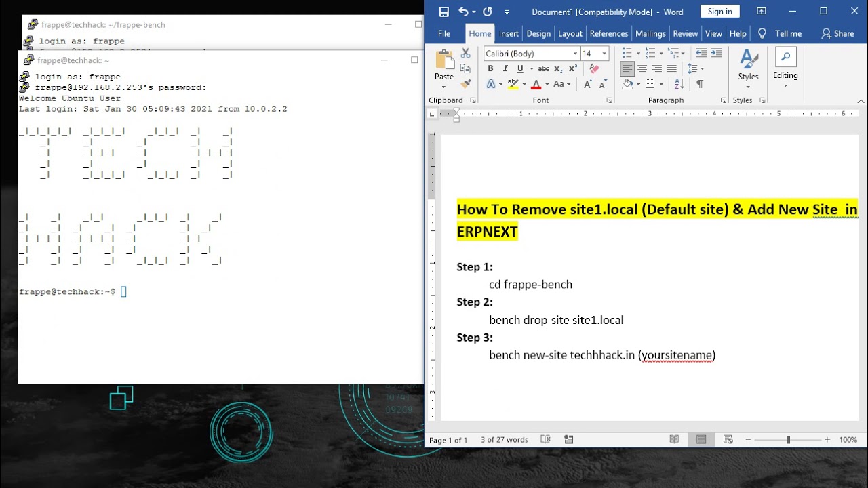Justify the paragraph text
This screenshot has width=868, height=488.
point(672,68)
